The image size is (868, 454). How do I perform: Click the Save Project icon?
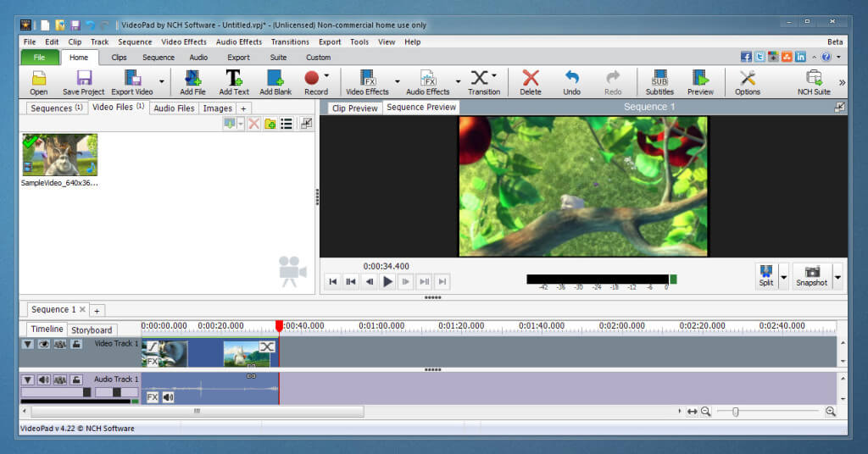pos(83,79)
